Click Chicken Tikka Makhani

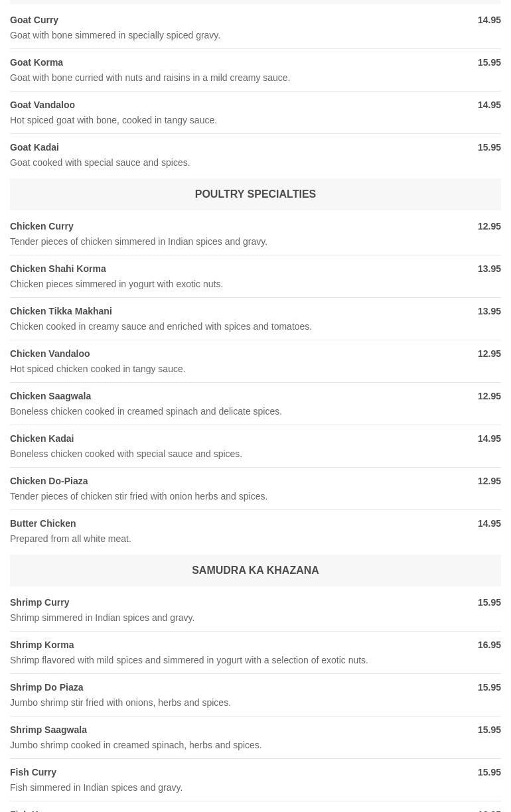pos(61,311)
